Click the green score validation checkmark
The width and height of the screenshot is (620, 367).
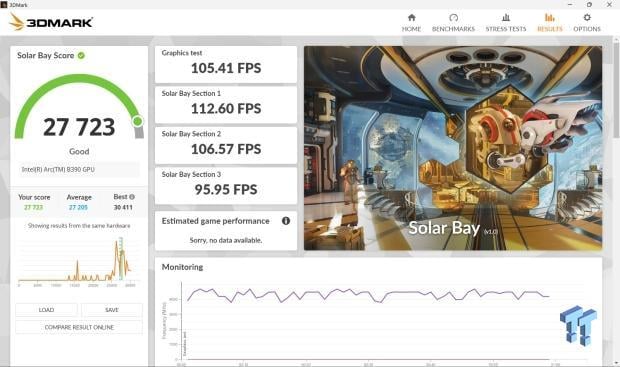click(81, 55)
